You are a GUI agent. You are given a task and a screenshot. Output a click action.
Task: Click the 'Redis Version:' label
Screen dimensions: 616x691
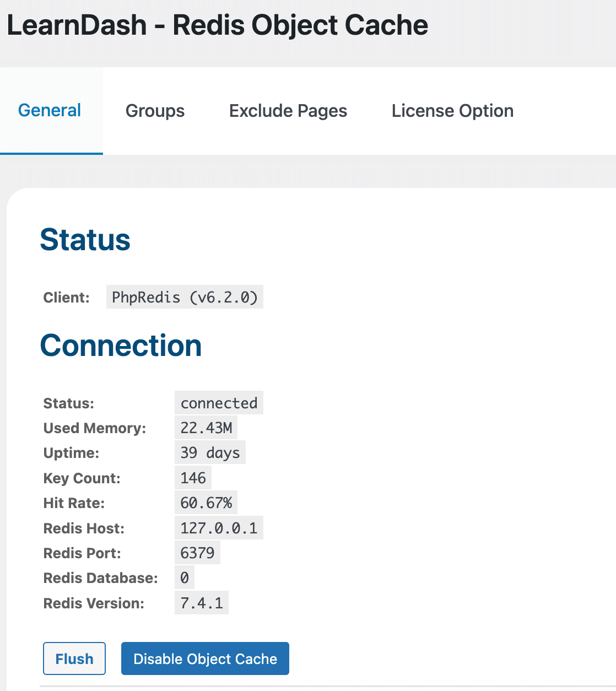point(94,603)
